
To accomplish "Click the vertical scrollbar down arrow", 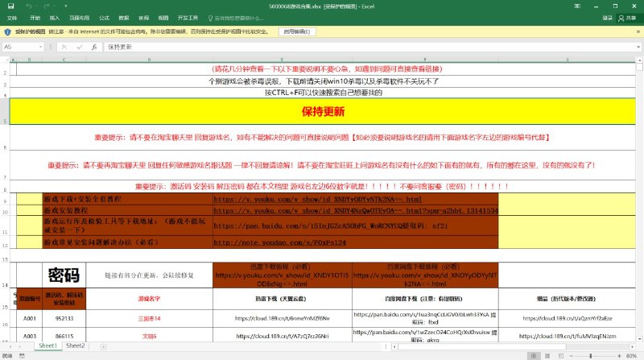I will coord(639,339).
